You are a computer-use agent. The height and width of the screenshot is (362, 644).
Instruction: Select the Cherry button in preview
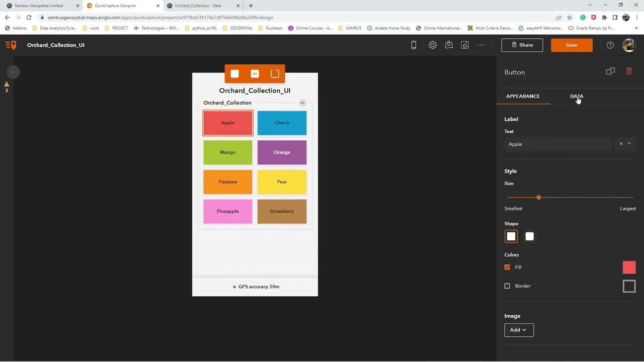tap(282, 123)
